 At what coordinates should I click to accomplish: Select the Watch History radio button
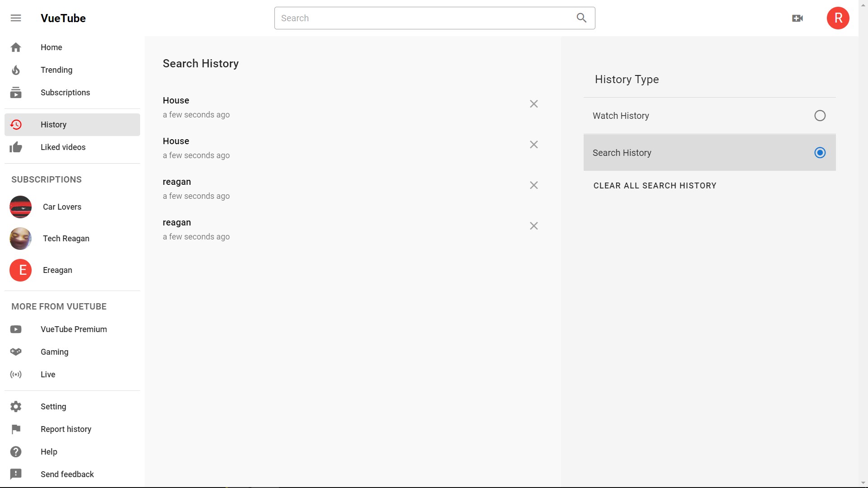tap(820, 116)
